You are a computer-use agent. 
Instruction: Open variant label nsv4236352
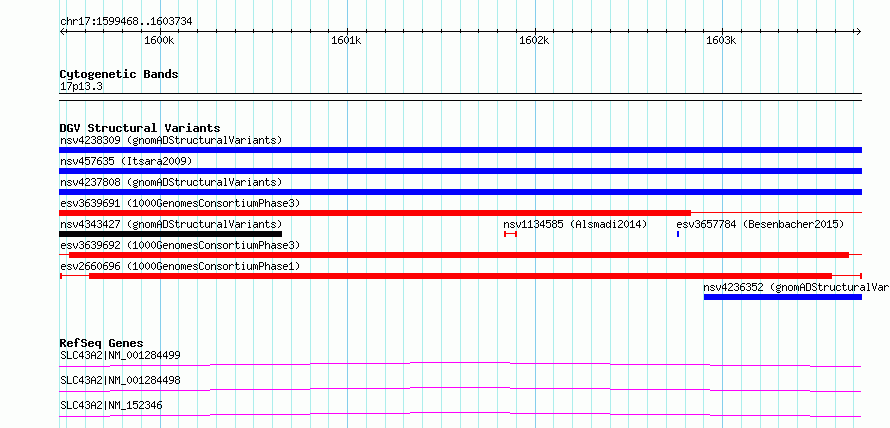pyautogui.click(x=796, y=287)
